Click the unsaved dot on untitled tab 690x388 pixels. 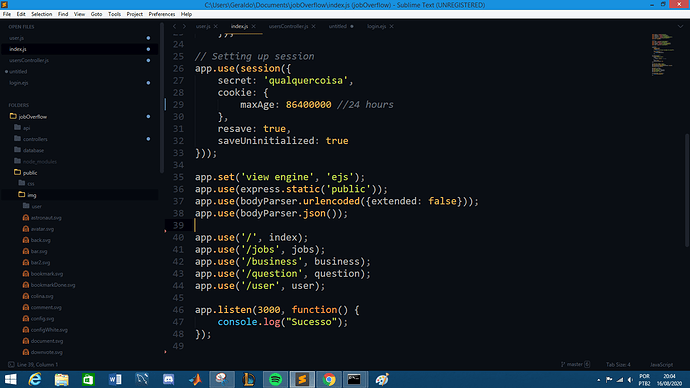coord(352,26)
